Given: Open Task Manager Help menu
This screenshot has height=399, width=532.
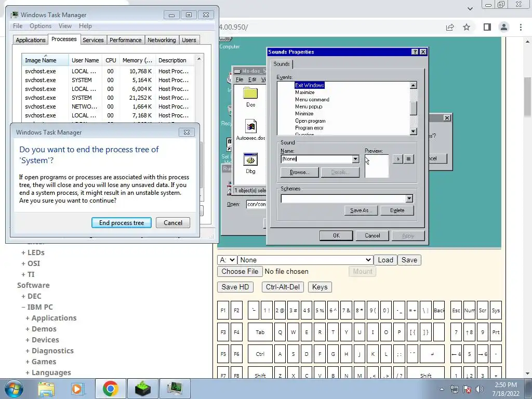Looking at the screenshot, I should click(85, 26).
